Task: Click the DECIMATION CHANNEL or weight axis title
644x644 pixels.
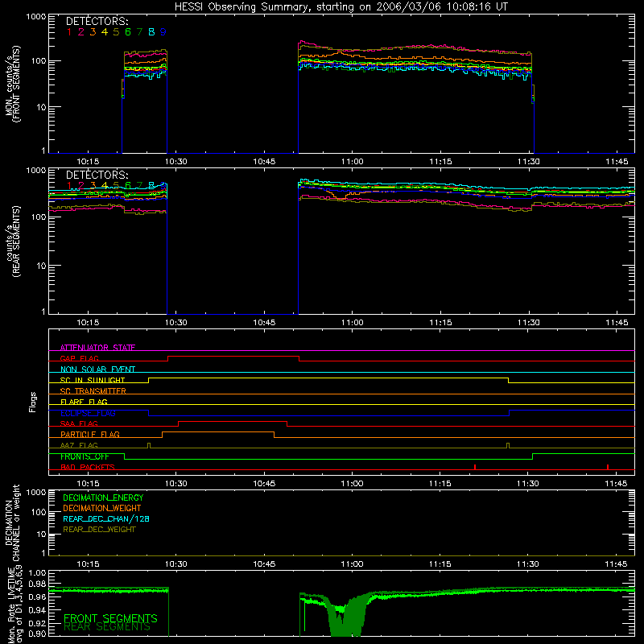Action: point(13,522)
